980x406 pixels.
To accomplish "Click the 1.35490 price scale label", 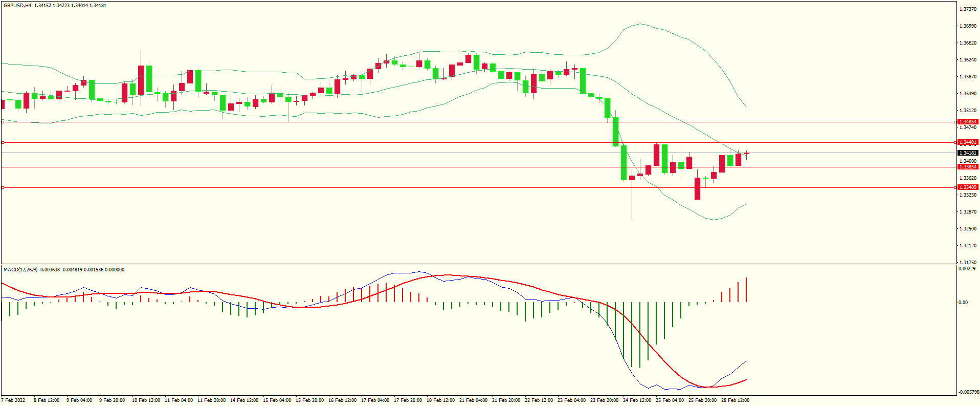I will (x=968, y=94).
